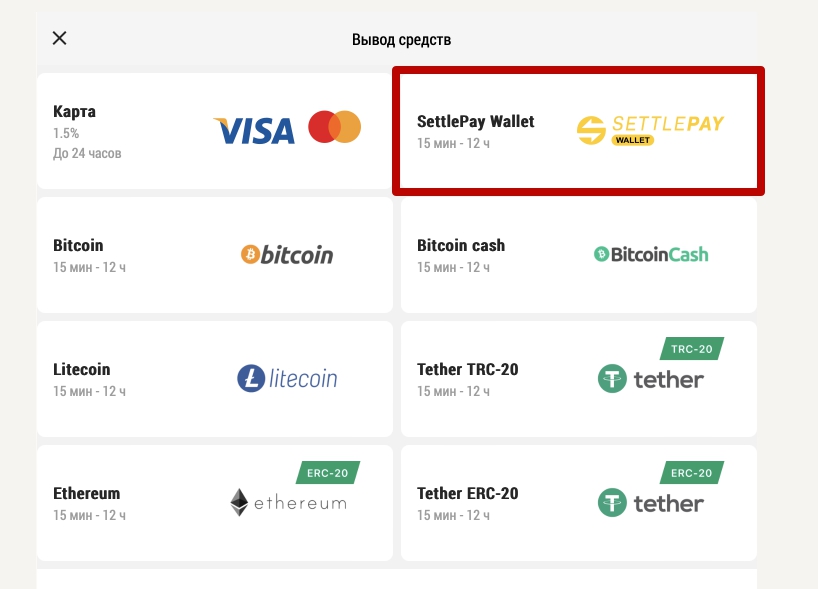The width and height of the screenshot is (818, 589).
Task: Click the blue litecoin logo
Action: click(x=287, y=378)
